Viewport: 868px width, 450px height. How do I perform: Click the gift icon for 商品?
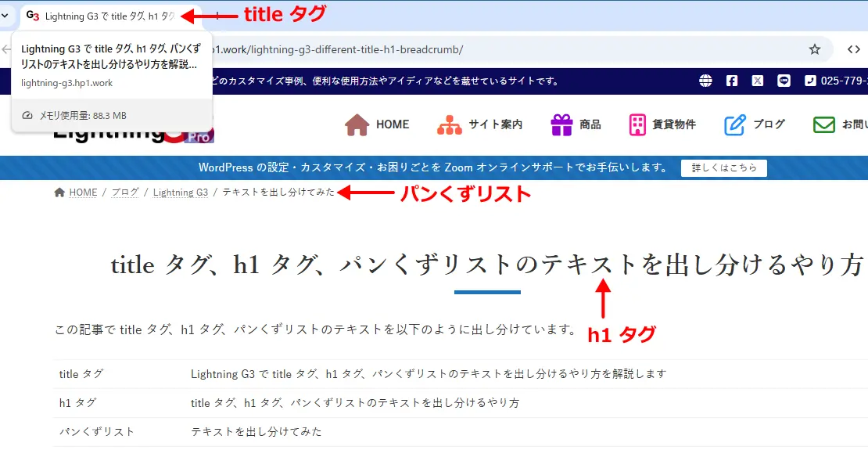(x=561, y=124)
